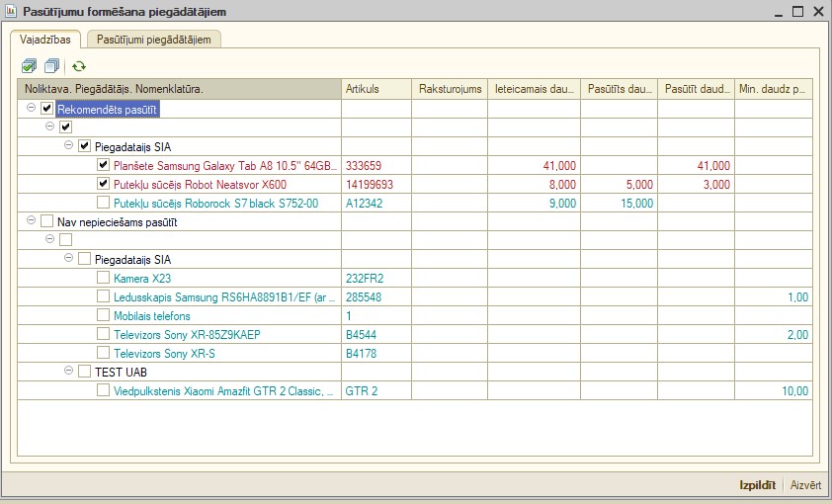The height and width of the screenshot is (504, 832).
Task: Select the Mobilais telefons row
Action: tap(151, 315)
